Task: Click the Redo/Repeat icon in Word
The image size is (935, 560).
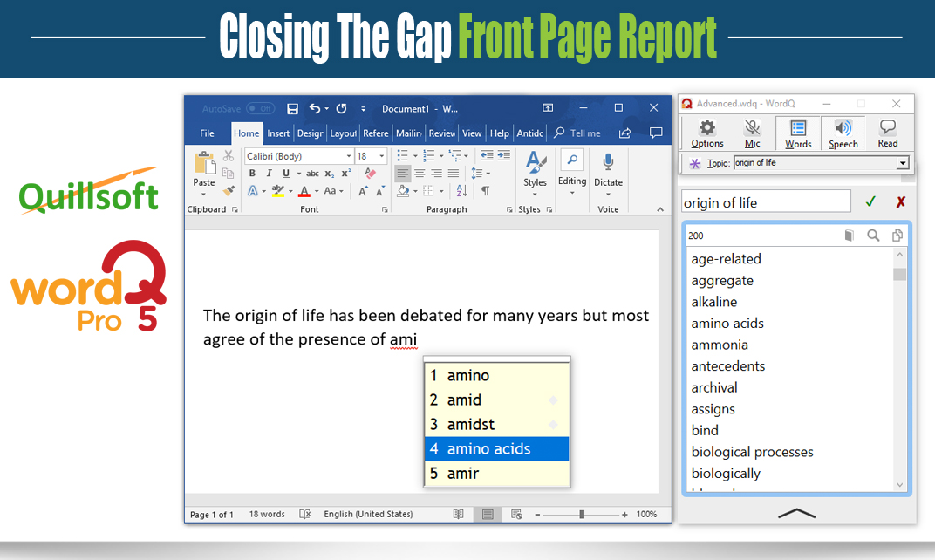Action: (x=342, y=108)
